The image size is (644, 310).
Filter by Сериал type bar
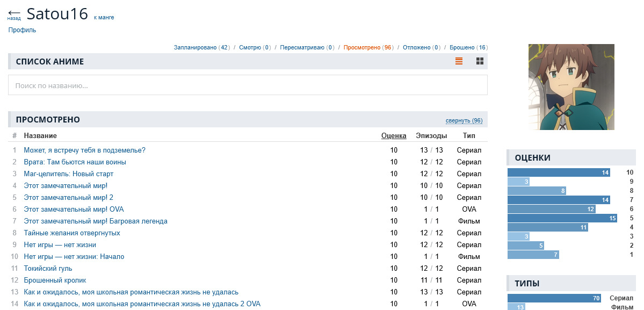click(x=554, y=298)
